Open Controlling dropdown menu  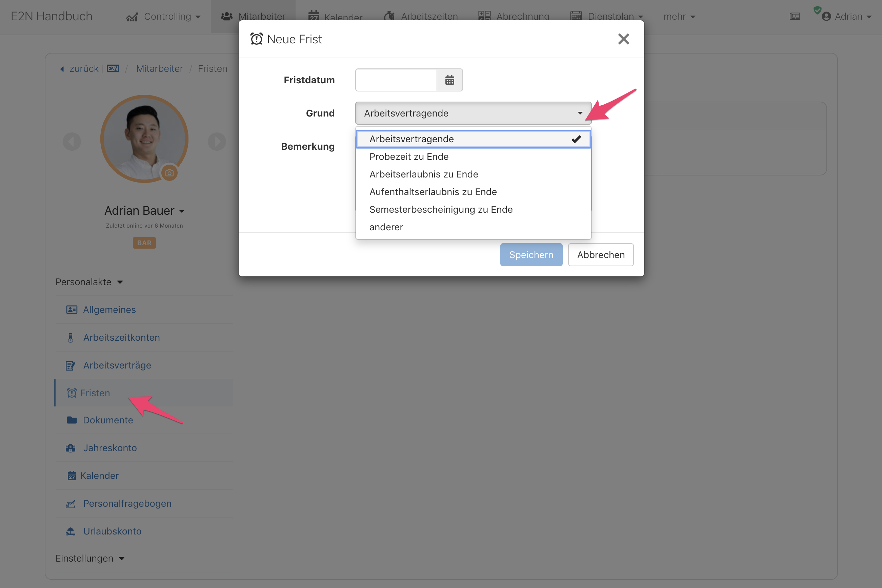click(x=164, y=17)
